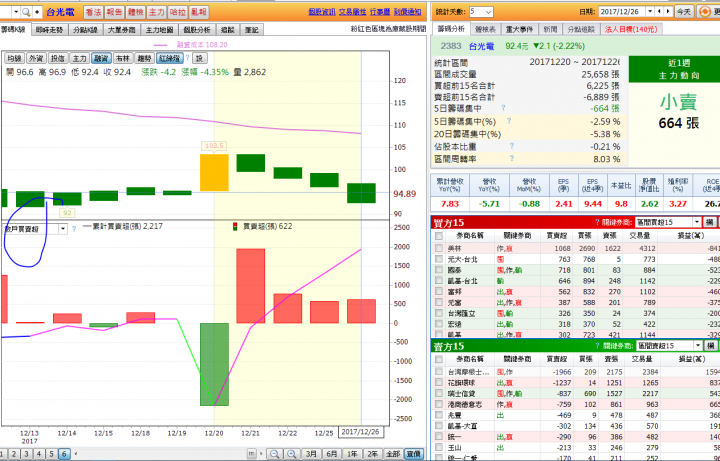Go to previous date with left arrow
The height and width of the screenshot is (461, 720).
[x=660, y=12]
